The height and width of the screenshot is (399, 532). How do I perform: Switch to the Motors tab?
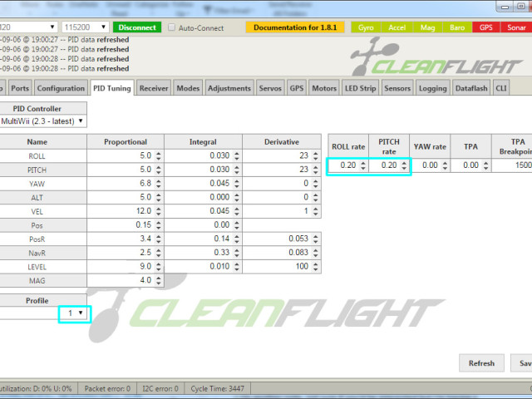(x=324, y=88)
